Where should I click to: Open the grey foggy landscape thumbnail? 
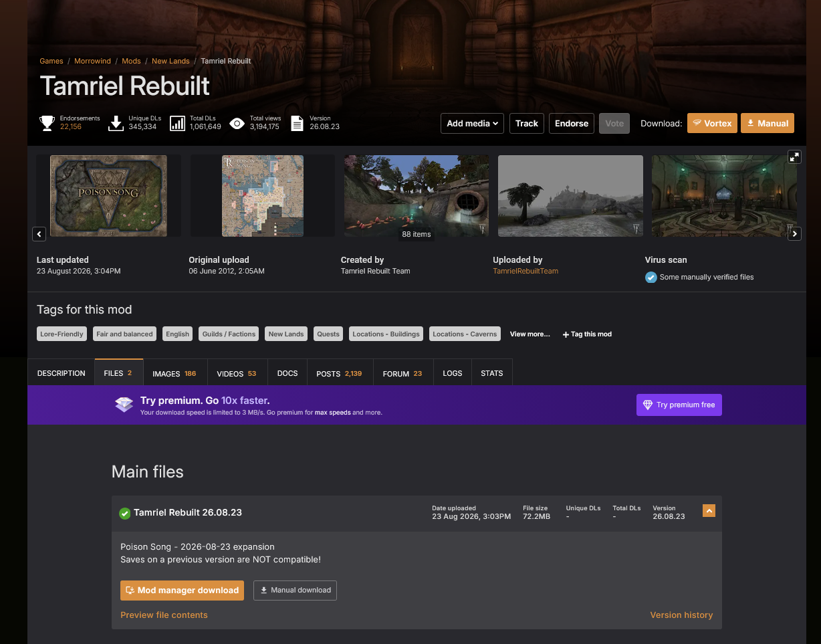(x=570, y=196)
